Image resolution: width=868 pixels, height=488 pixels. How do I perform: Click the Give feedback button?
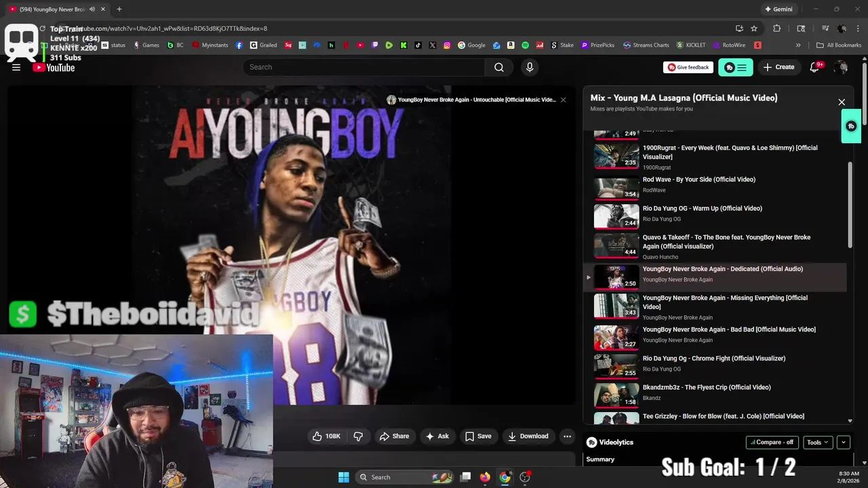[688, 67]
